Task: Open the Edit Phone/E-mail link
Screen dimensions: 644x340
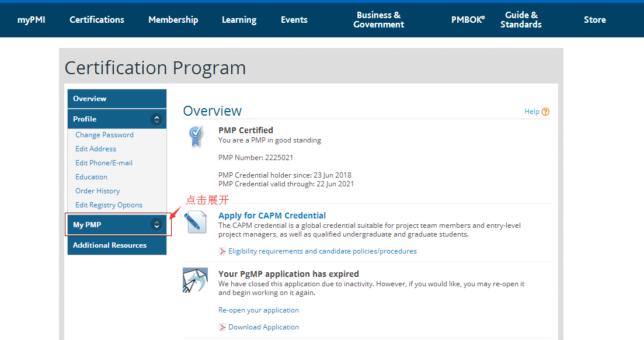Action: pyautogui.click(x=104, y=163)
